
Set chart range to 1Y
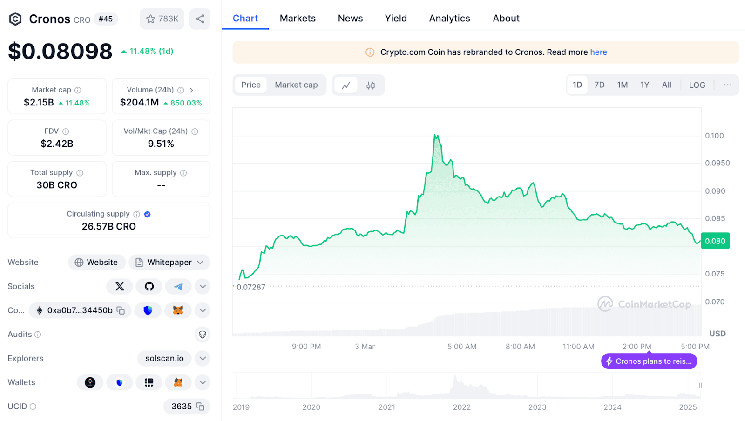pyautogui.click(x=645, y=85)
